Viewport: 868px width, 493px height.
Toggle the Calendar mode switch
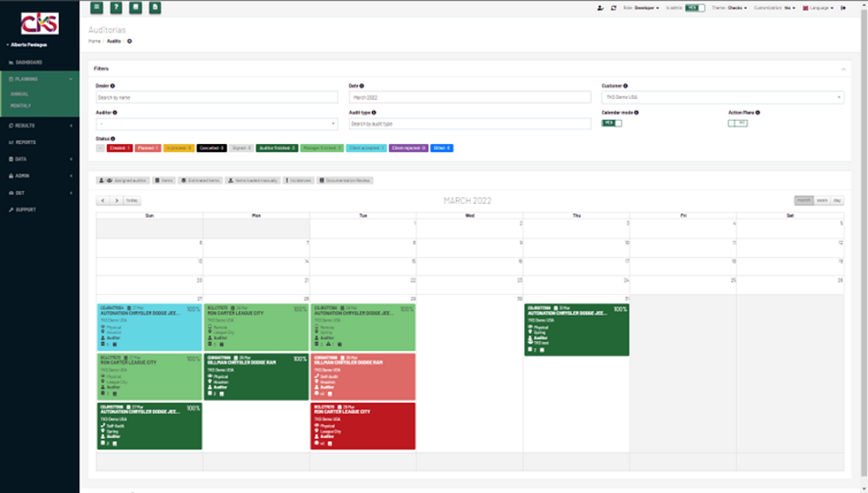point(612,123)
